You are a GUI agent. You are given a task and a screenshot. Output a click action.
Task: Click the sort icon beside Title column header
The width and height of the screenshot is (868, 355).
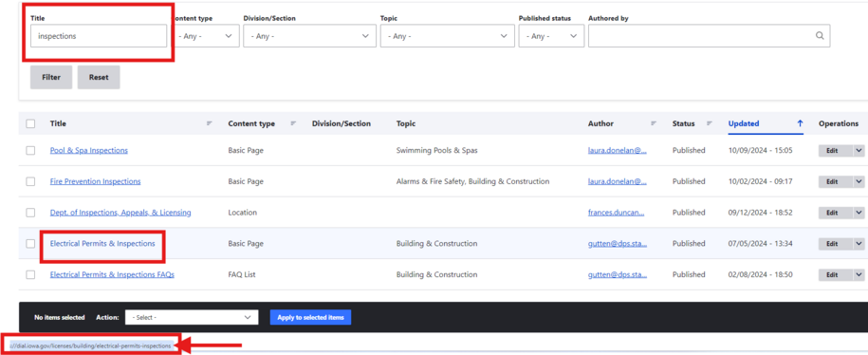click(210, 123)
